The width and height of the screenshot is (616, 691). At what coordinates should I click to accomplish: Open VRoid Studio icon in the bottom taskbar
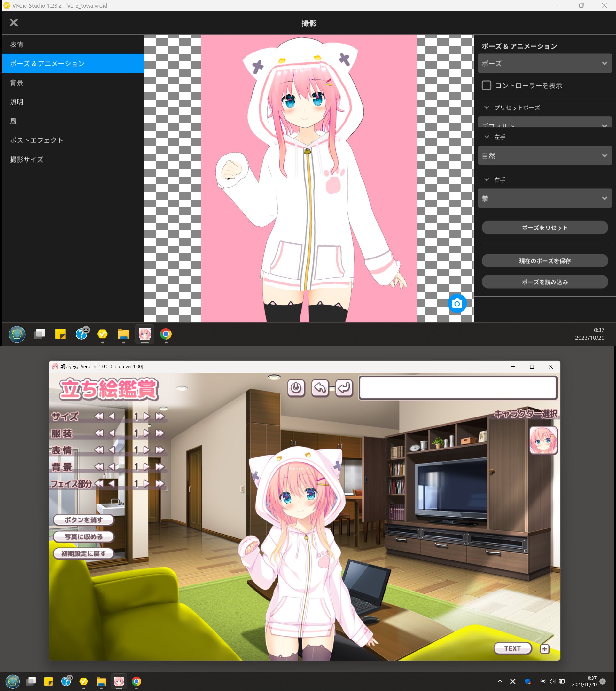(x=84, y=681)
